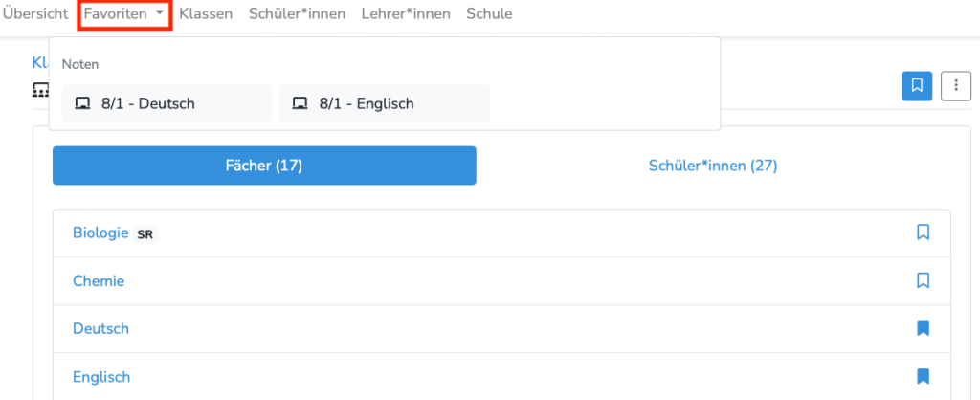Go to the Übersicht page
The image size is (980, 400).
tap(35, 13)
